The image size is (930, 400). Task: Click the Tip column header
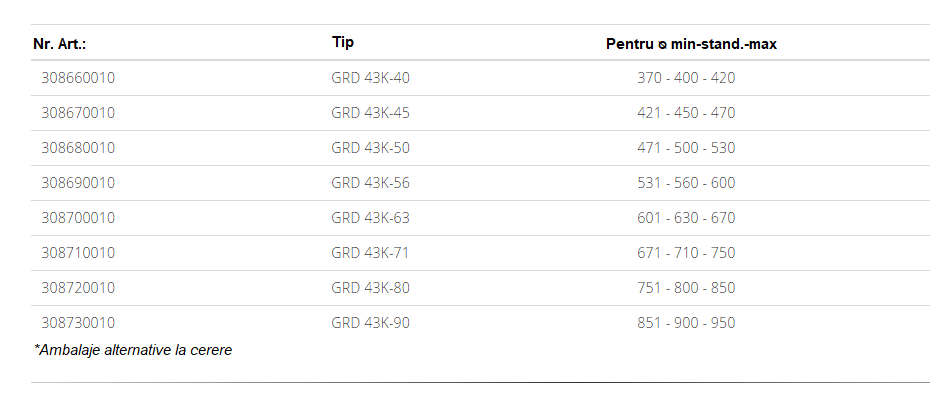click(x=343, y=42)
